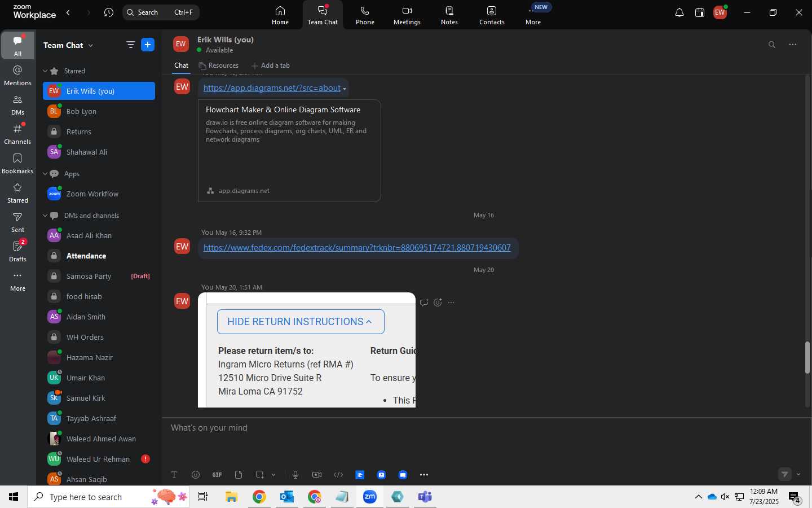Select the All chats view

click(x=17, y=46)
